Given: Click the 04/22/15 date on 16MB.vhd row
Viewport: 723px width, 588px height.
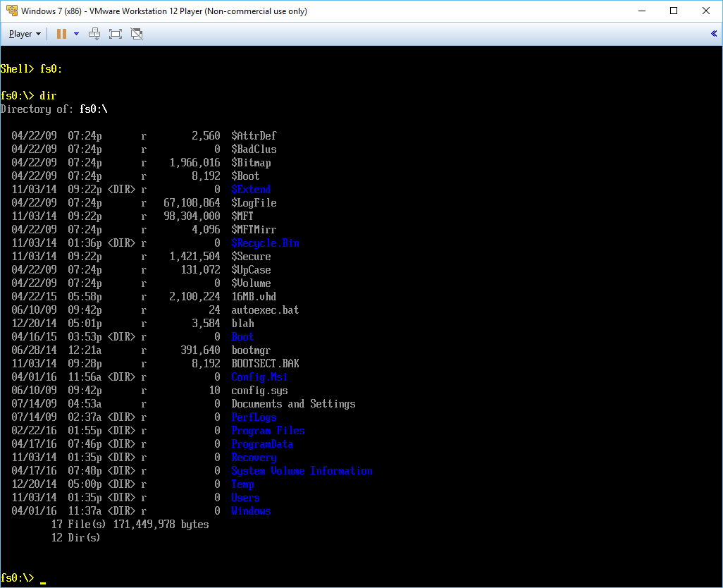Looking at the screenshot, I should pyautogui.click(x=34, y=296).
